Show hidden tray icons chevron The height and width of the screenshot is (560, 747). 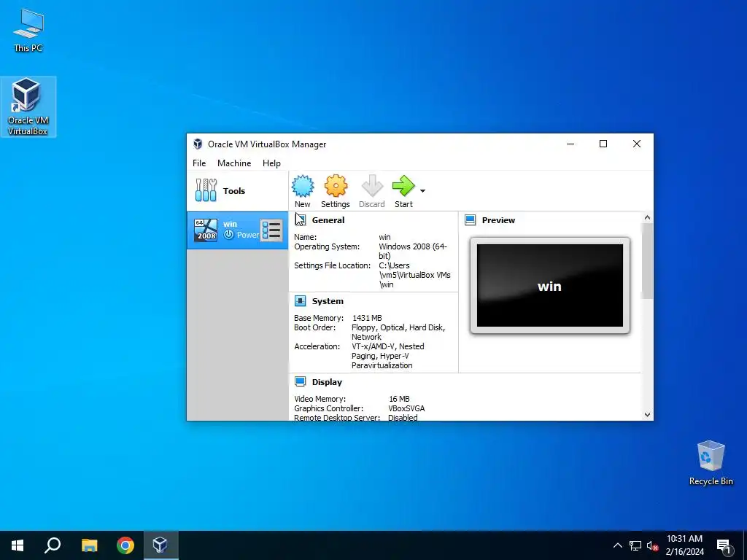pos(617,545)
